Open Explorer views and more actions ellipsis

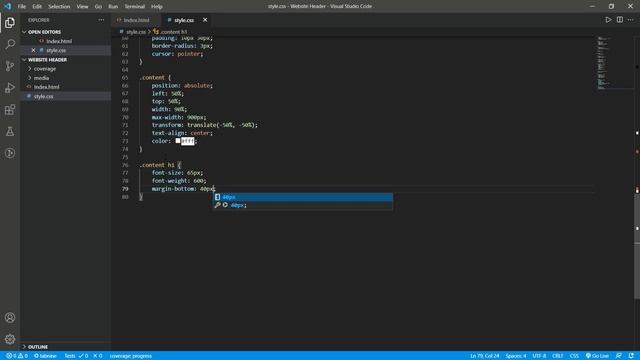[101, 20]
